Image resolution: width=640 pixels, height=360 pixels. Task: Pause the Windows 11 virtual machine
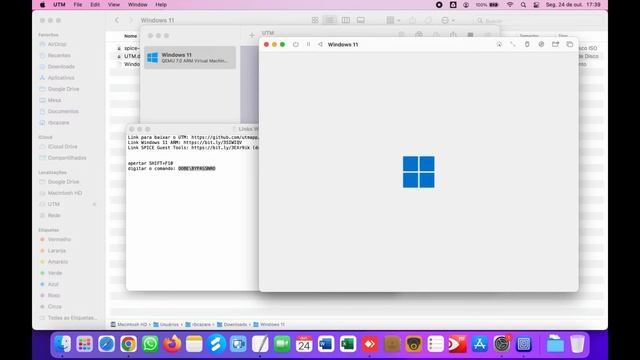(308, 44)
